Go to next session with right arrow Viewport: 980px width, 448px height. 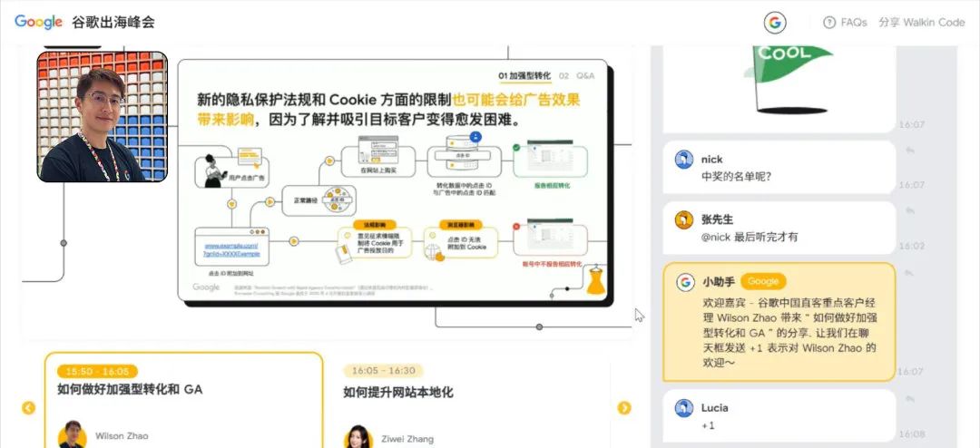(624, 408)
